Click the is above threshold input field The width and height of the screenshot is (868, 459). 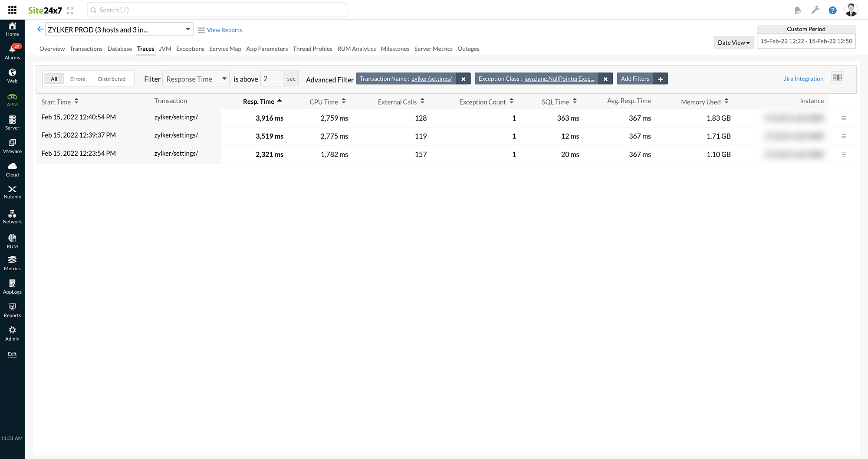point(272,79)
